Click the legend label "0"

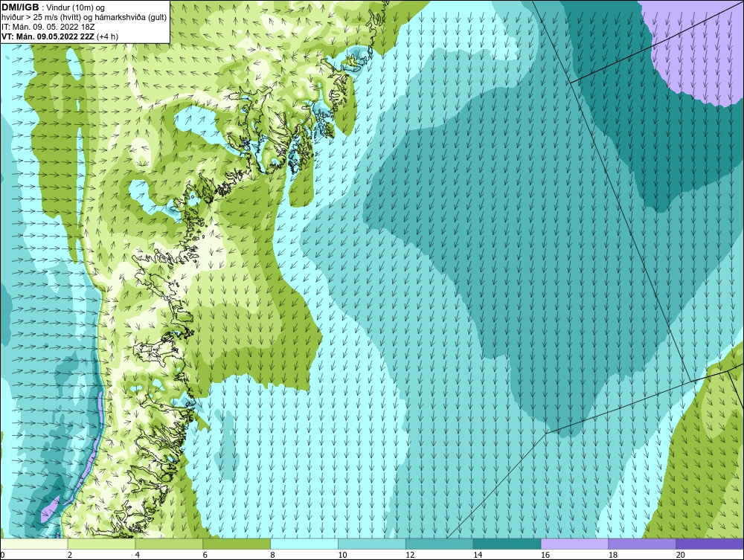pyautogui.click(x=2, y=555)
